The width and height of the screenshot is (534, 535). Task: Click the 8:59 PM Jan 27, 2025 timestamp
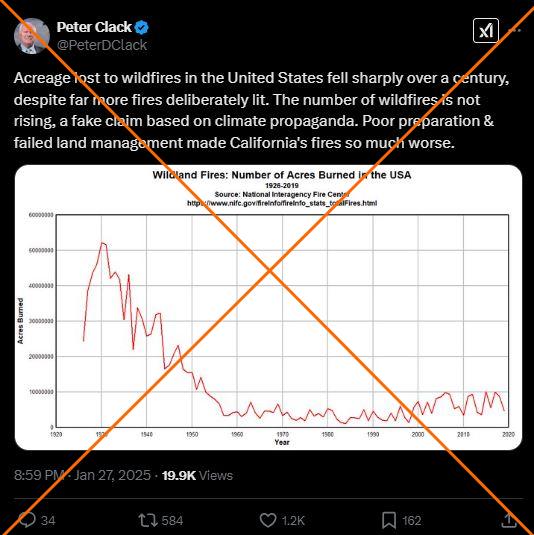point(82,475)
